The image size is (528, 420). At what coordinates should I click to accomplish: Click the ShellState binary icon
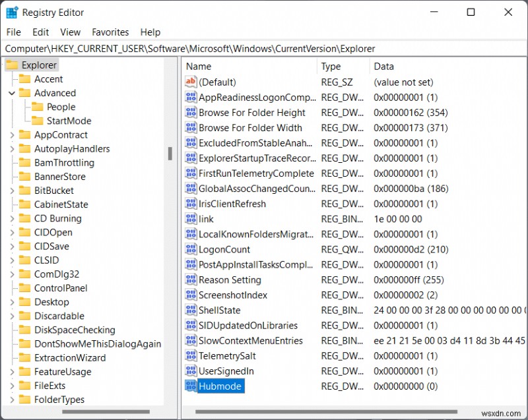pos(191,310)
